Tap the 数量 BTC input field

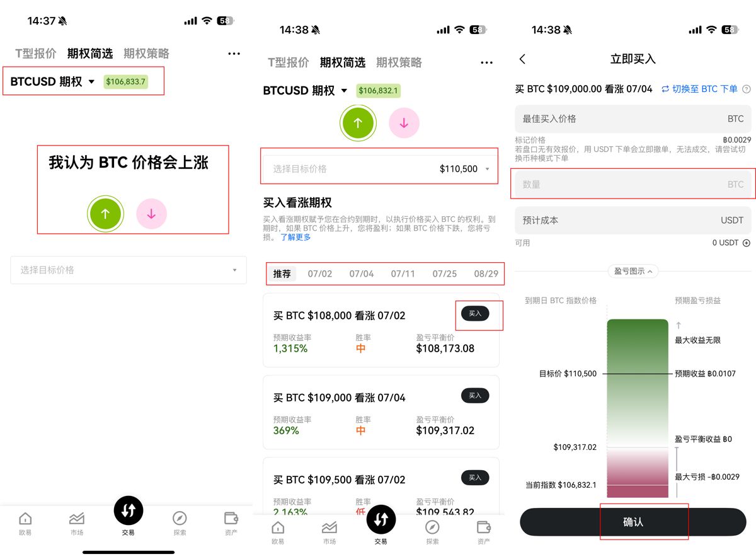pyautogui.click(x=633, y=185)
